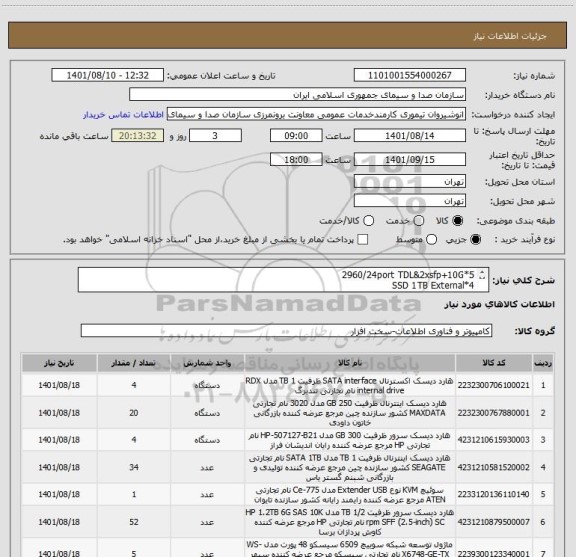Image resolution: width=576 pixels, height=557 pixels.
Task: Click the Cisco 6509 module item name
Action: [x=349, y=549]
